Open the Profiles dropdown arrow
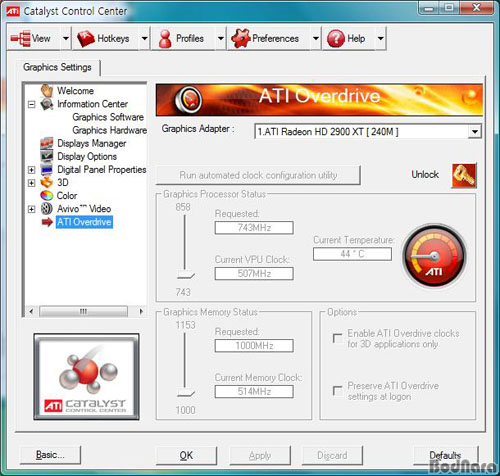This screenshot has height=476, width=500. (221, 38)
